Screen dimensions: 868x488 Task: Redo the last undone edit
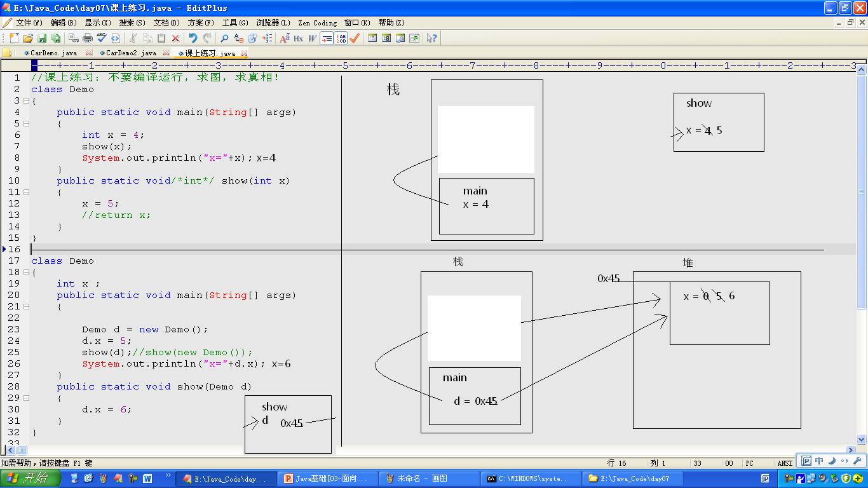pyautogui.click(x=207, y=38)
